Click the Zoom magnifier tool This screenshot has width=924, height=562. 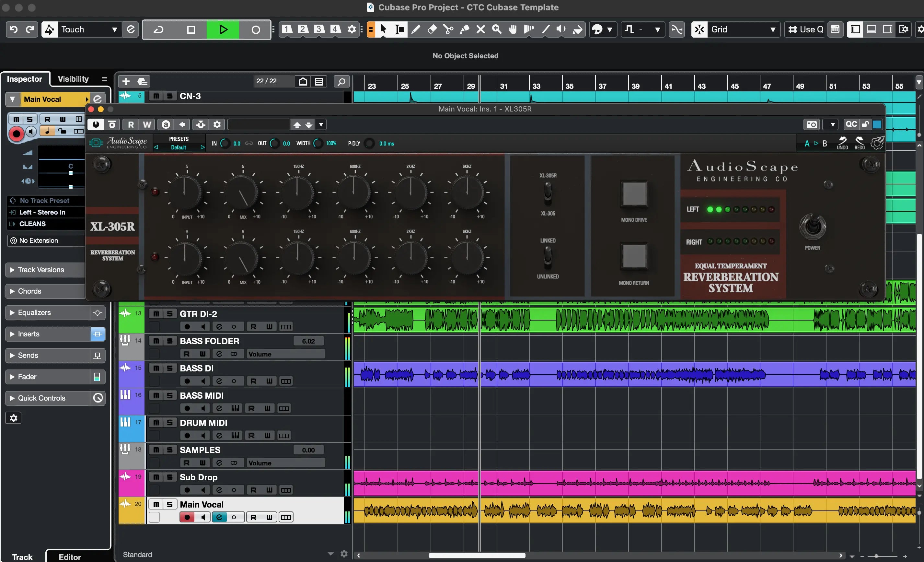pyautogui.click(x=496, y=29)
